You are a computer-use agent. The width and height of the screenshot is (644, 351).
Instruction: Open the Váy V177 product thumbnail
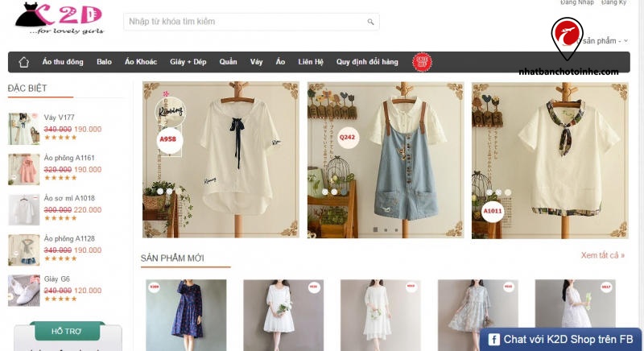(23, 128)
